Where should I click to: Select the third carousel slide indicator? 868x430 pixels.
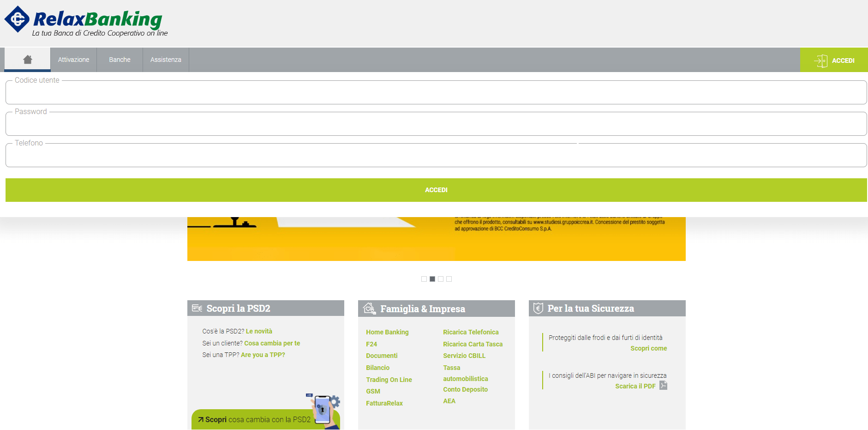click(441, 279)
